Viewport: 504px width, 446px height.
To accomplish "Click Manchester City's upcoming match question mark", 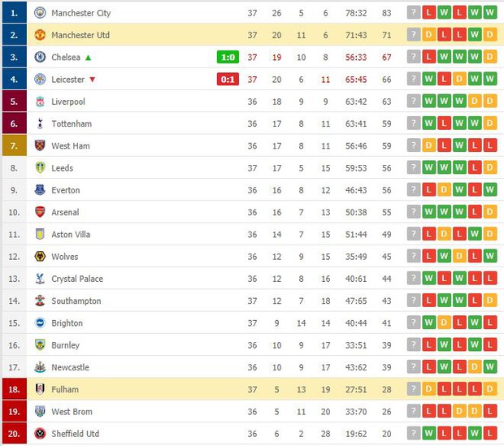I will click(x=413, y=13).
